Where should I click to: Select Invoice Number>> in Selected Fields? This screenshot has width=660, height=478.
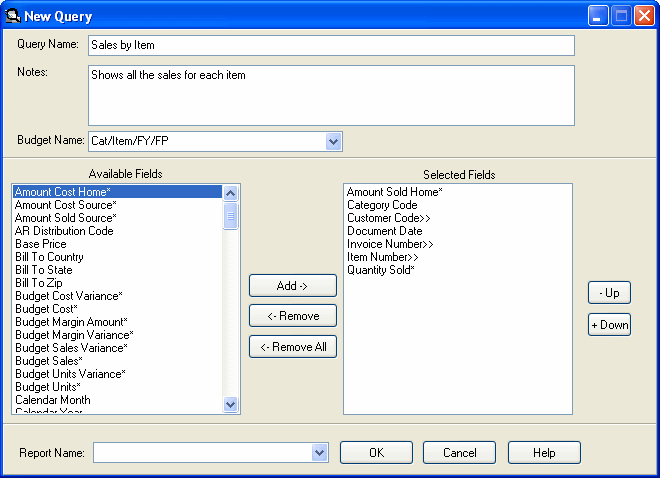(x=458, y=244)
